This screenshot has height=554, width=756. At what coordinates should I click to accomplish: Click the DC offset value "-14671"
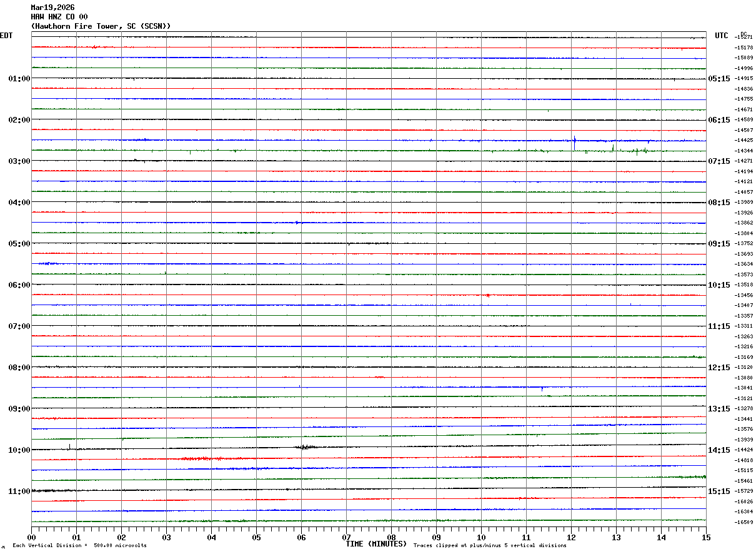pos(744,109)
